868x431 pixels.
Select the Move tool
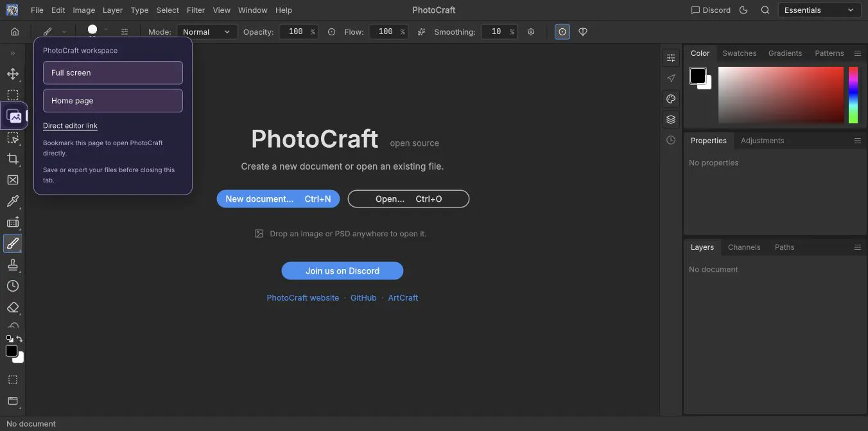click(13, 74)
